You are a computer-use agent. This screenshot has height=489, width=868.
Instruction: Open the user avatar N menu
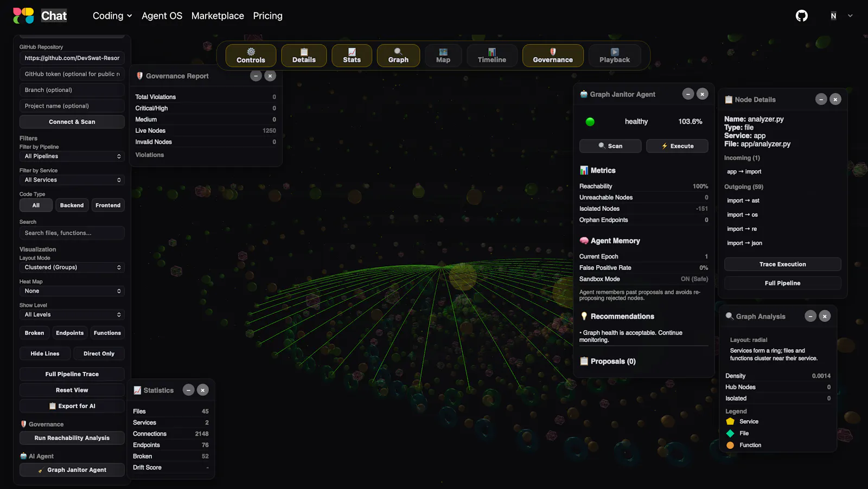point(833,16)
